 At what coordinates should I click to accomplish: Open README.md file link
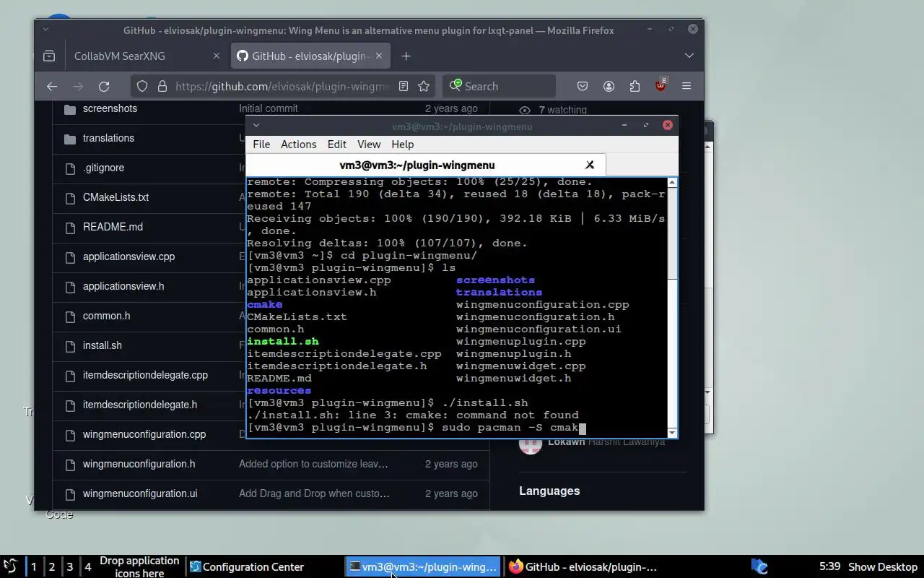pyautogui.click(x=113, y=227)
